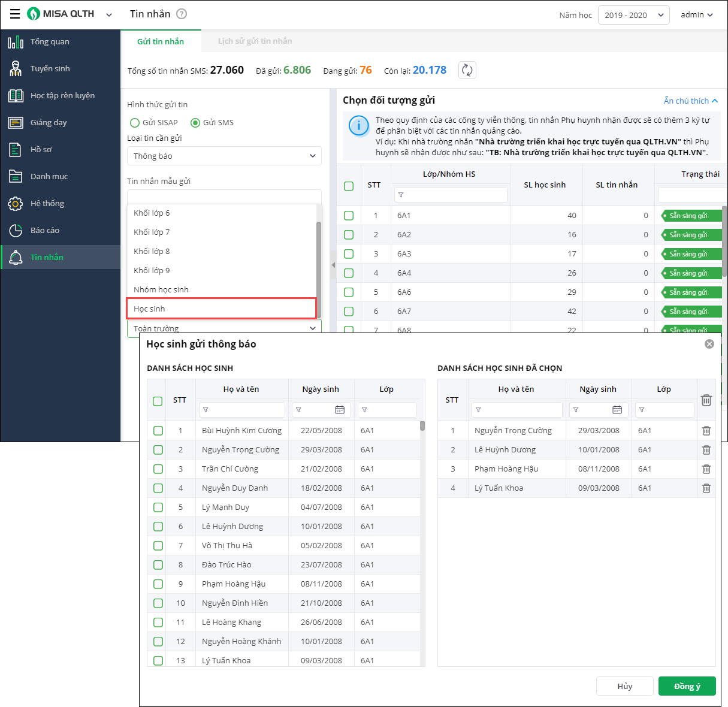Click the Đồng ý button
728x707 pixels.
tap(687, 686)
